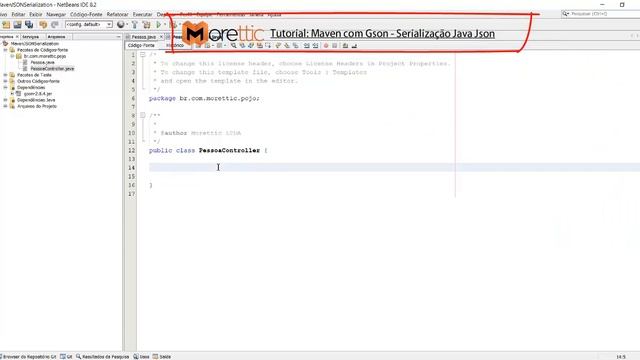Collapse Pacotes de Código-fonte node
The width and height of the screenshot is (640, 360).
pyautogui.click(x=5, y=50)
